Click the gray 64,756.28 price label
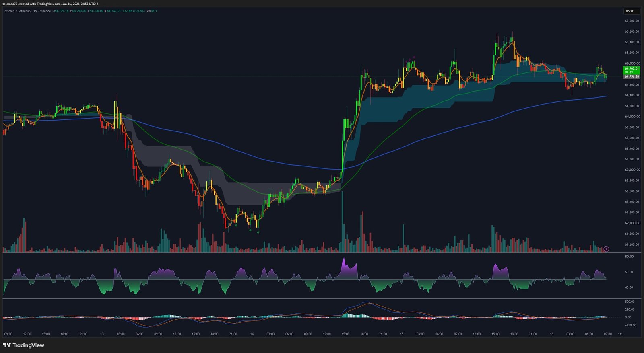This screenshot has width=644, height=353. (x=632, y=76)
